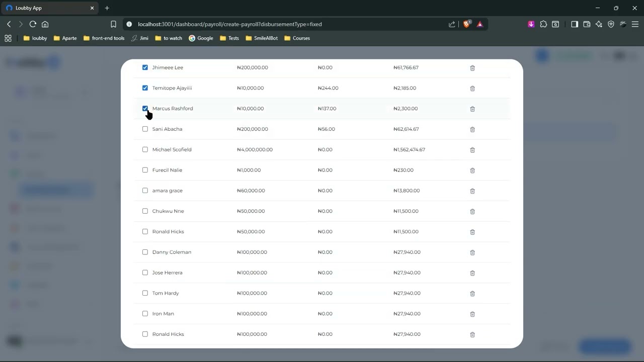The width and height of the screenshot is (644, 362).
Task: Select Sani Abacha checkbox
Action: pos(145,129)
